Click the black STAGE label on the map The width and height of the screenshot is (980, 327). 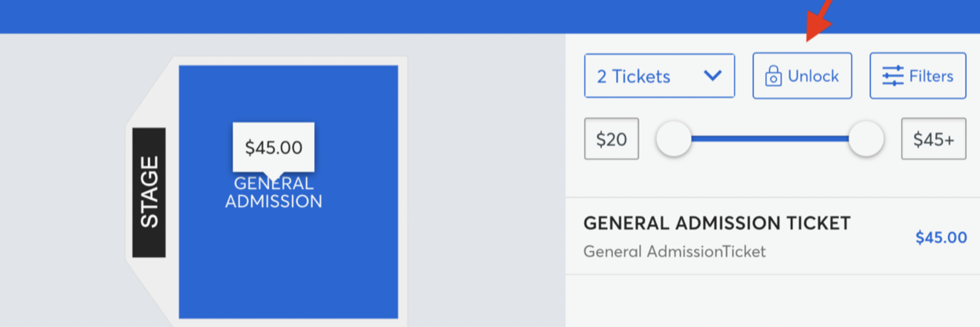coord(149,192)
